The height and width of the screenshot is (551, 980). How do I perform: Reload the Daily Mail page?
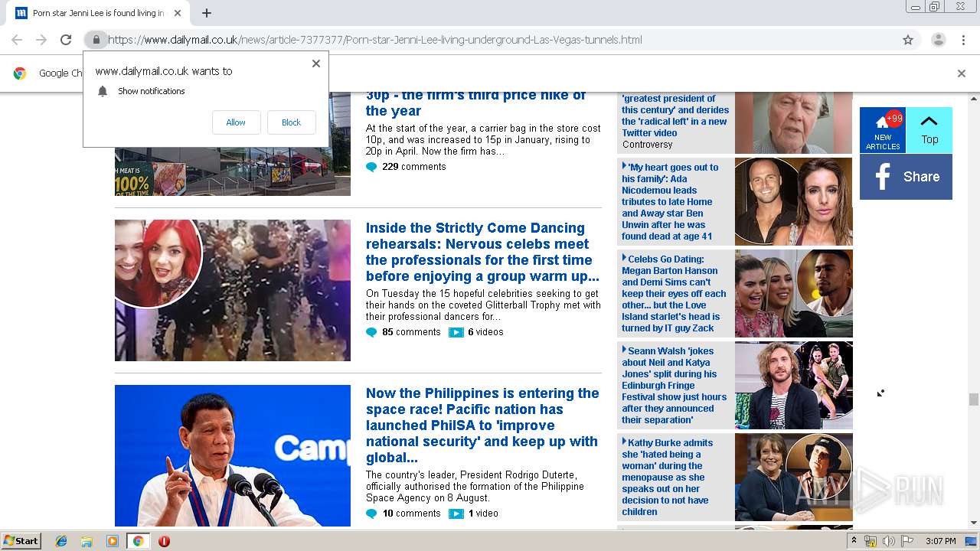pos(66,40)
